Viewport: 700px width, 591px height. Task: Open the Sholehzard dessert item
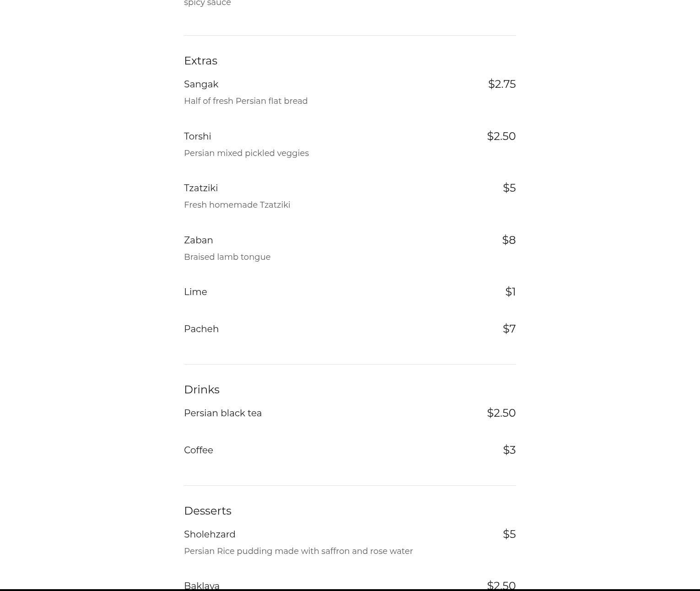[210, 534]
